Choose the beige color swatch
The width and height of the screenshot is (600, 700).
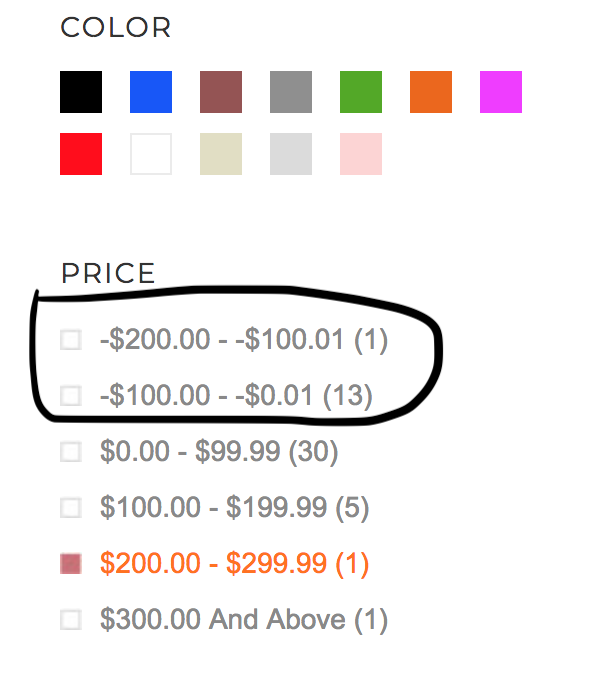point(221,154)
